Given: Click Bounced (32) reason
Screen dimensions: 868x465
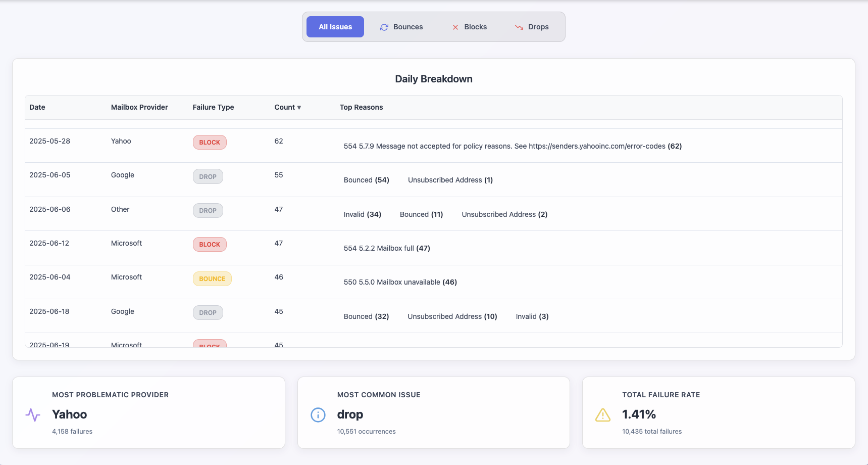Looking at the screenshot, I should pyautogui.click(x=367, y=316).
